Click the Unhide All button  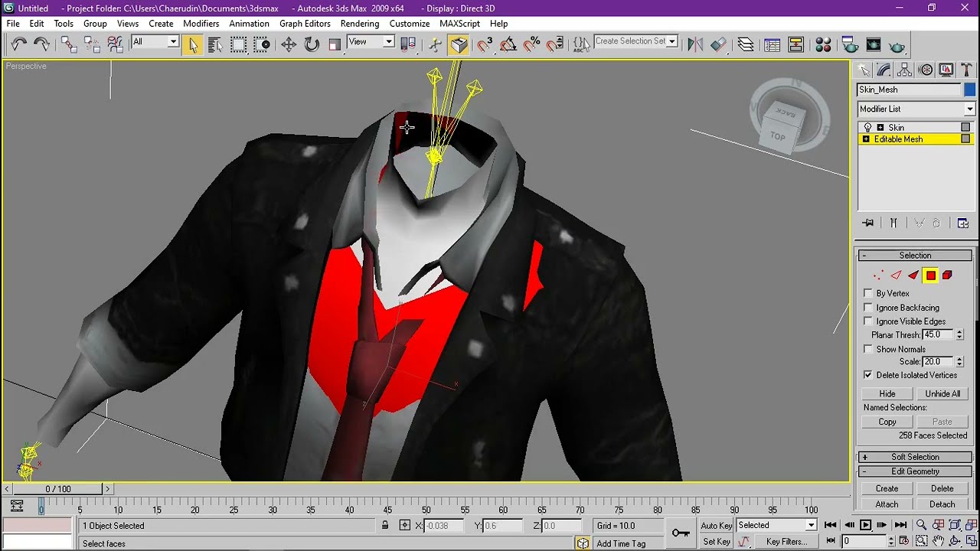(942, 394)
